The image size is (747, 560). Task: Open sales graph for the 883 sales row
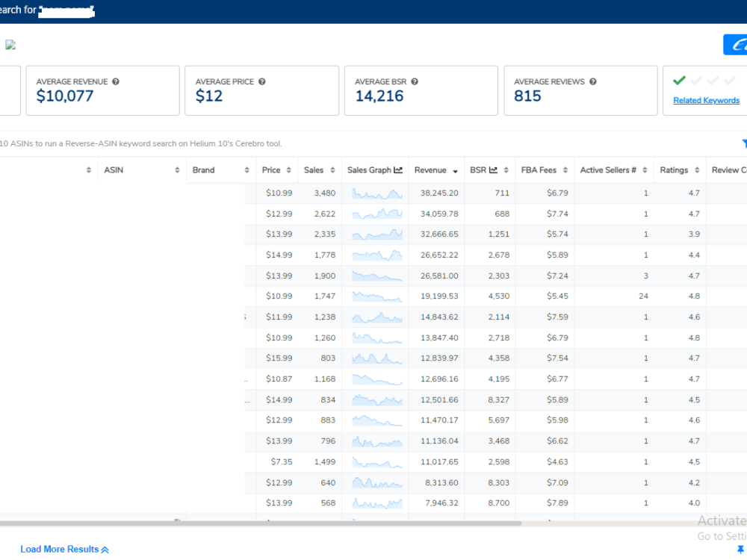(x=376, y=420)
